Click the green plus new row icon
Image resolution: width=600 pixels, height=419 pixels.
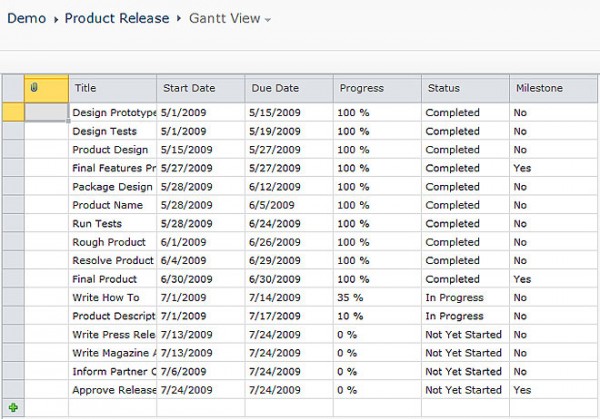click(x=13, y=407)
